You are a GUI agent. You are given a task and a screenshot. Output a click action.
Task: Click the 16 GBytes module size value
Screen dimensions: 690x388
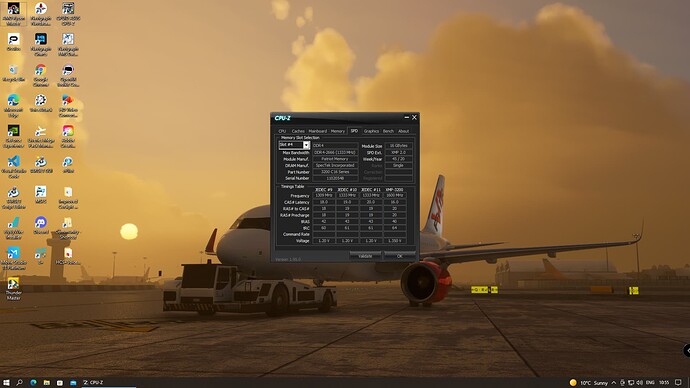pyautogui.click(x=399, y=146)
